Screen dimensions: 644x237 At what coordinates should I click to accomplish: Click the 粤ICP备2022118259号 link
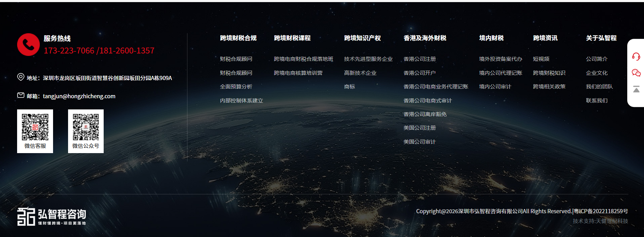(601, 211)
